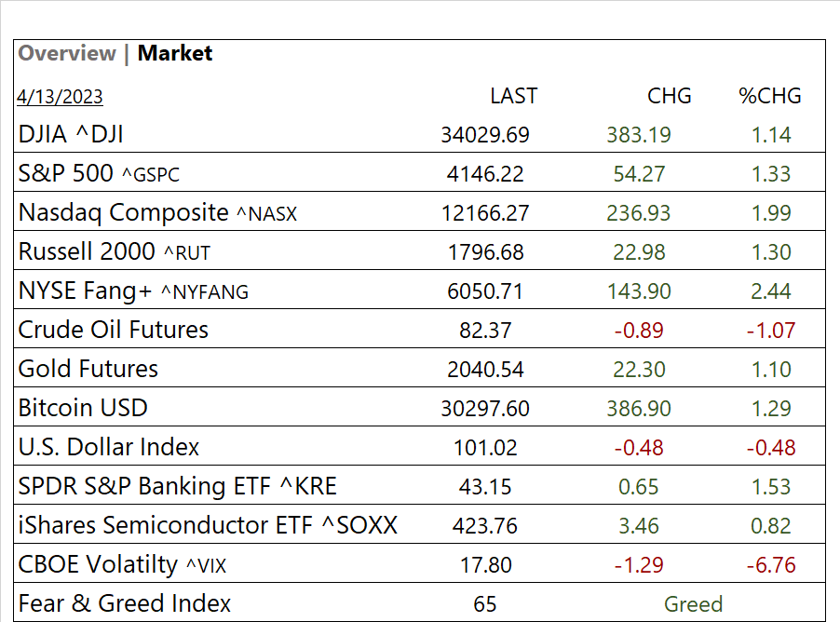Viewport: 840px width, 622px height.
Task: Click SPDR S&P Banking ETF ^KRE
Action: (177, 487)
